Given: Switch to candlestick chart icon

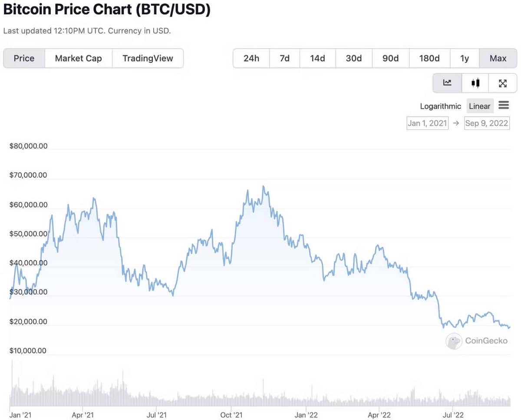Looking at the screenshot, I should pos(475,83).
